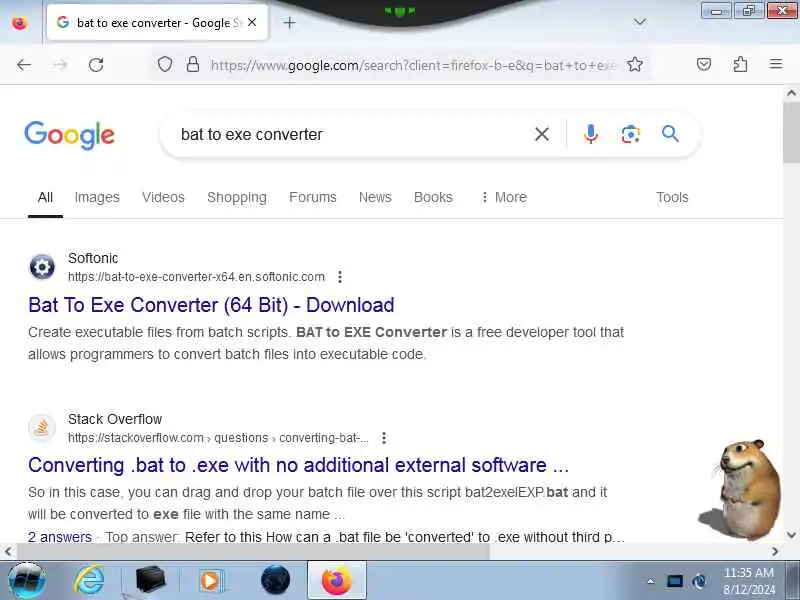Switch to the Books tab
The height and width of the screenshot is (600, 800).
click(433, 197)
